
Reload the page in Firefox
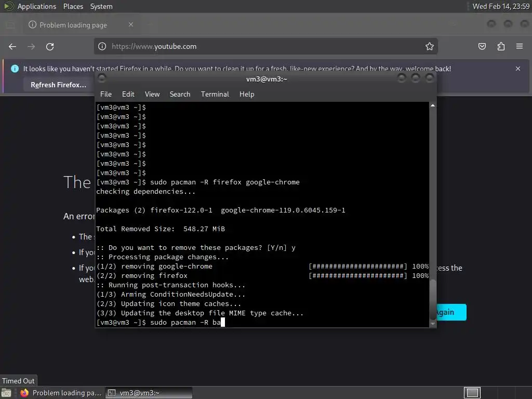(50, 46)
